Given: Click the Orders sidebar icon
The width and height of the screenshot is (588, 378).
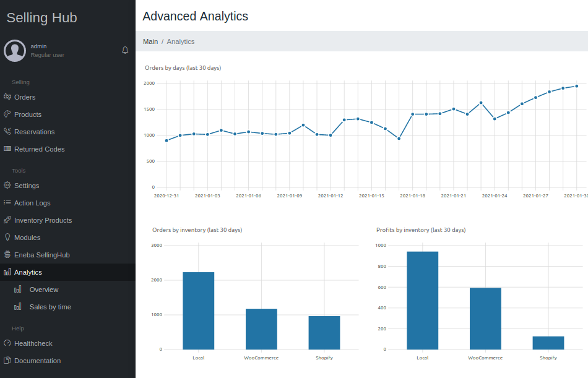Looking at the screenshot, I should click(x=7, y=97).
